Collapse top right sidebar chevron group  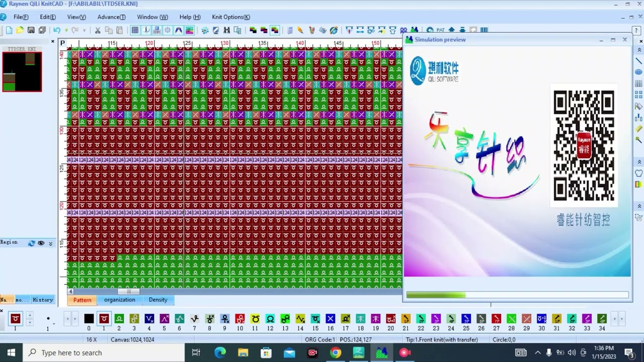pos(639,50)
